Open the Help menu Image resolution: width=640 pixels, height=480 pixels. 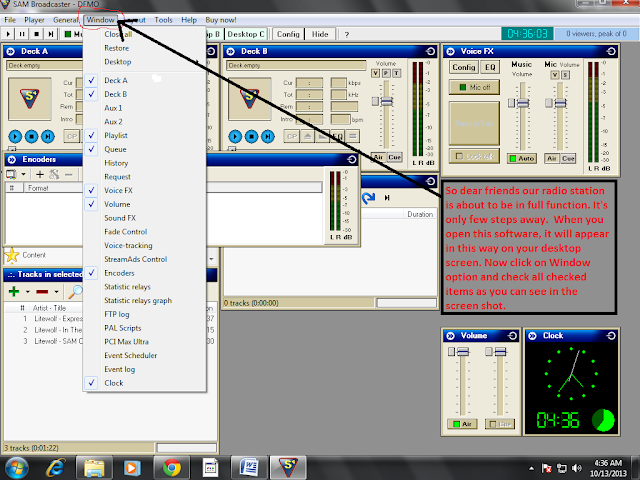coord(189,20)
